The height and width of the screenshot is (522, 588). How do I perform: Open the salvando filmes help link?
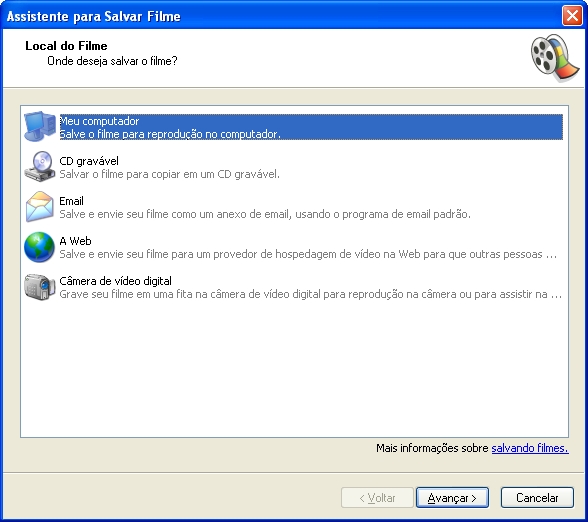click(530, 448)
